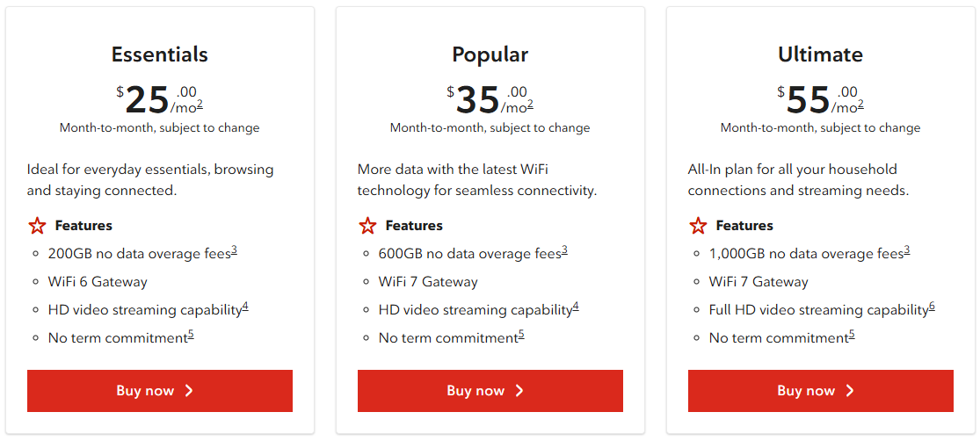Open footnote 2 next to Ultimate price
The width and height of the screenshot is (980, 441).
860,105
